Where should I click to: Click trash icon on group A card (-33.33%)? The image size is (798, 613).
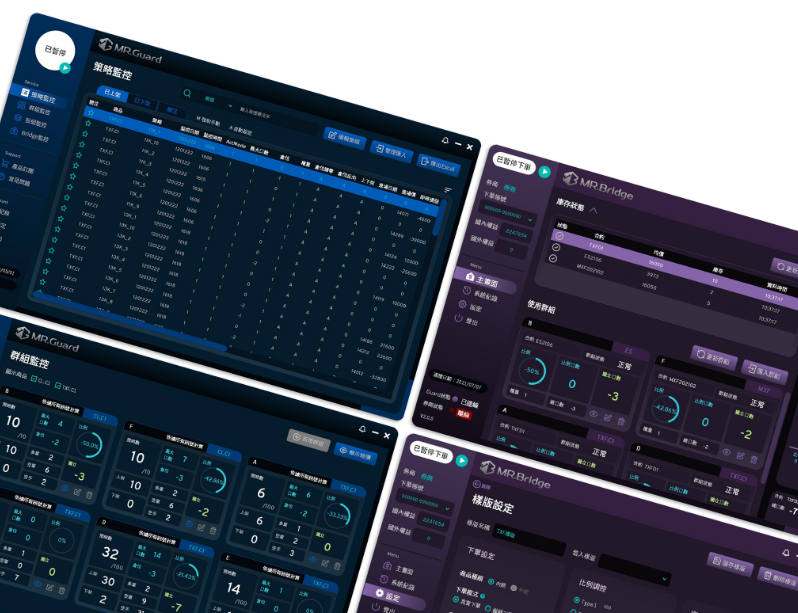337,566
